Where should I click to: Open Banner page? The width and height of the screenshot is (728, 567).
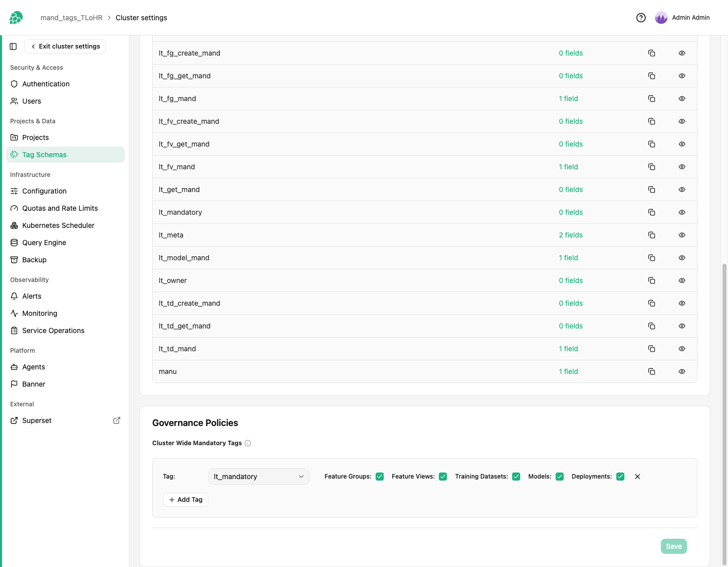(65, 384)
